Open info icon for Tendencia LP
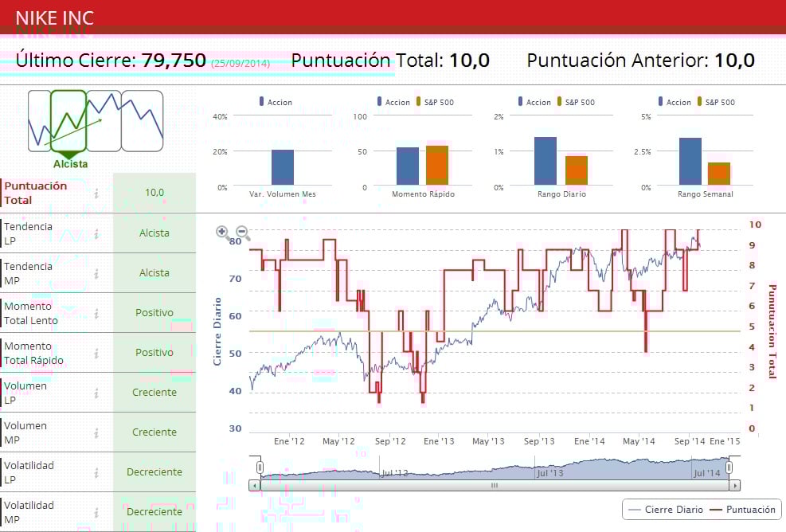 [x=96, y=233]
